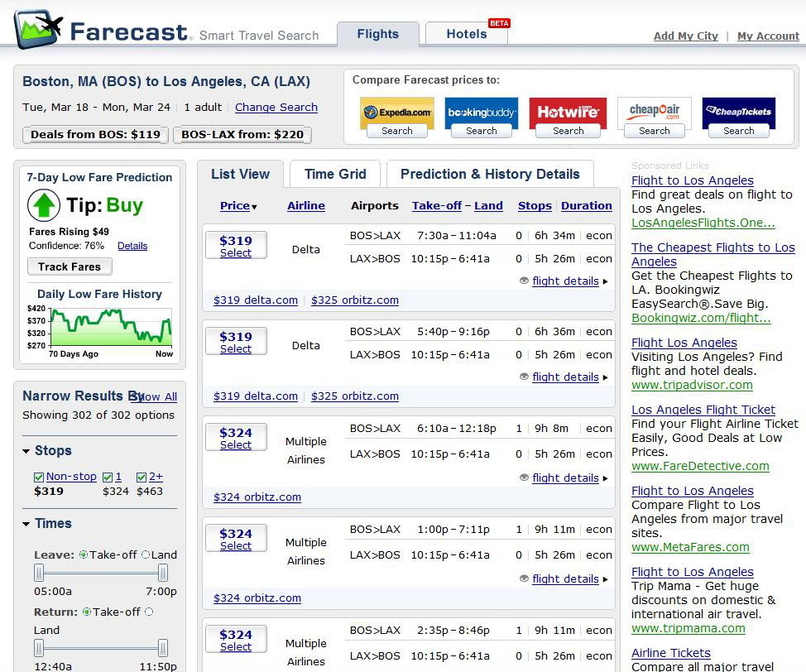Click Search button under CheapTickets

coord(739,131)
